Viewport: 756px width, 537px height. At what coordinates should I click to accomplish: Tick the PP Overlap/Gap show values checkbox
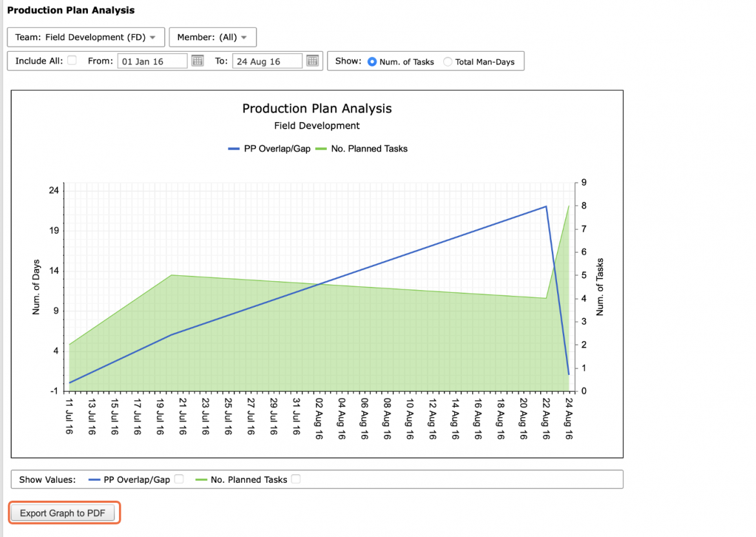click(x=179, y=479)
